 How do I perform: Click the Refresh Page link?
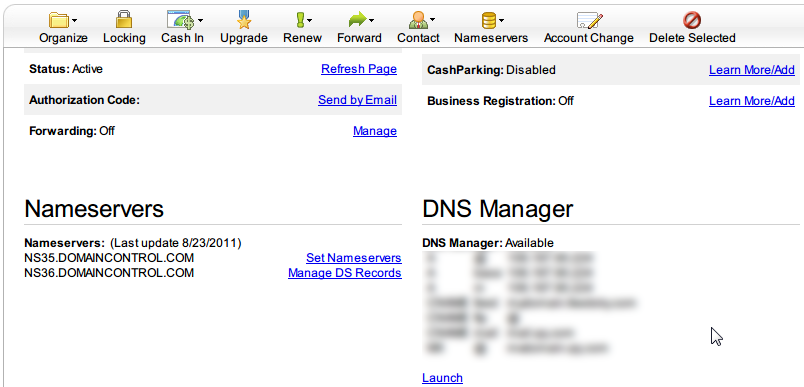[359, 69]
